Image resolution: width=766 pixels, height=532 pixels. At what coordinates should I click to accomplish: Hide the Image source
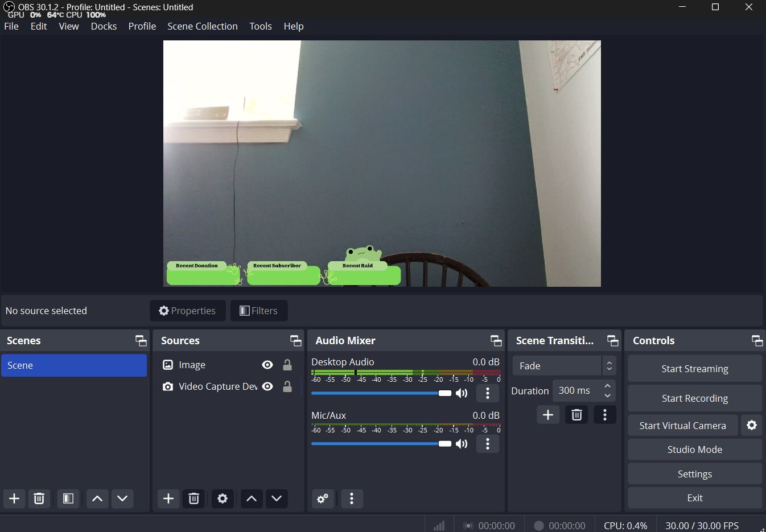(267, 365)
